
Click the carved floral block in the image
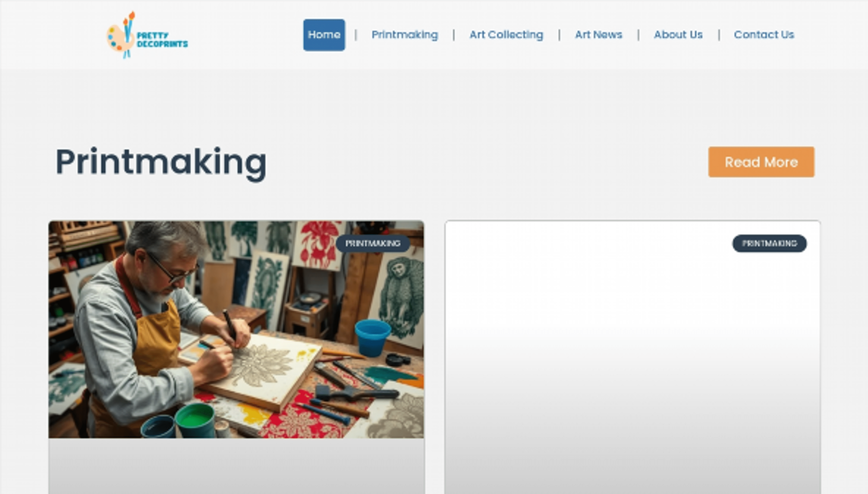coord(261,370)
